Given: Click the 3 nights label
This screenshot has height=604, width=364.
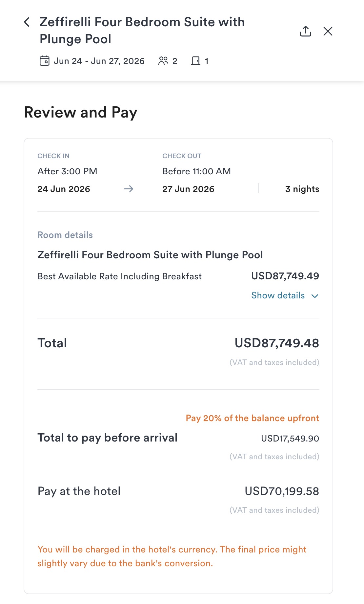Looking at the screenshot, I should (x=302, y=189).
